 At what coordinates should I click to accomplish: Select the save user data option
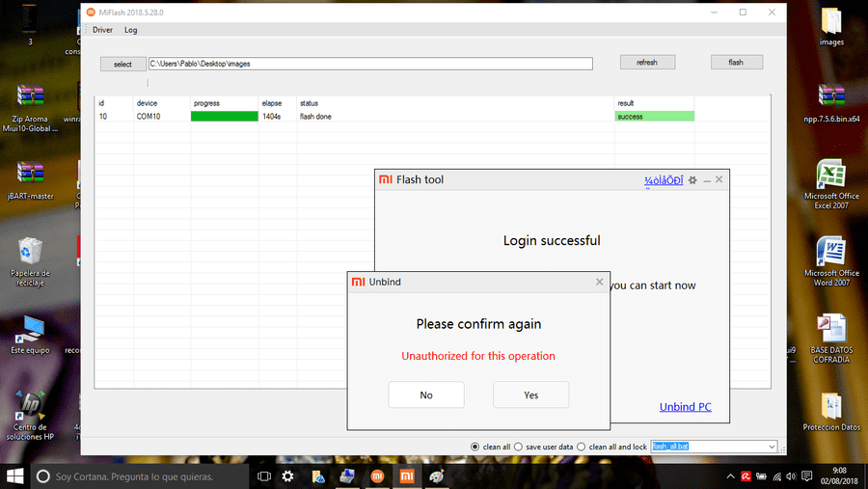518,447
